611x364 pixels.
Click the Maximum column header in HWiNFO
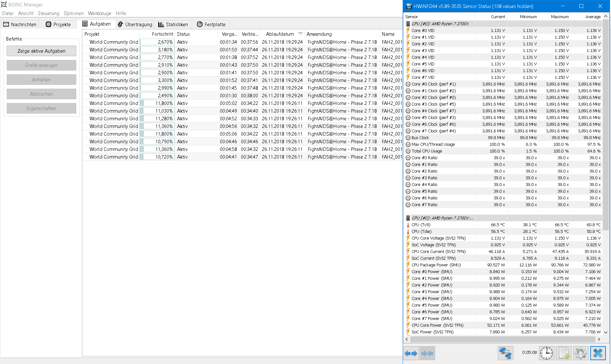(555, 17)
